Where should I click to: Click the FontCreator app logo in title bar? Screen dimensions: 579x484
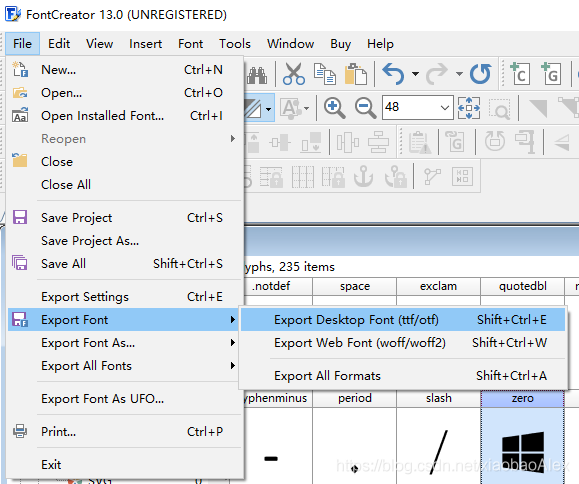click(13, 14)
